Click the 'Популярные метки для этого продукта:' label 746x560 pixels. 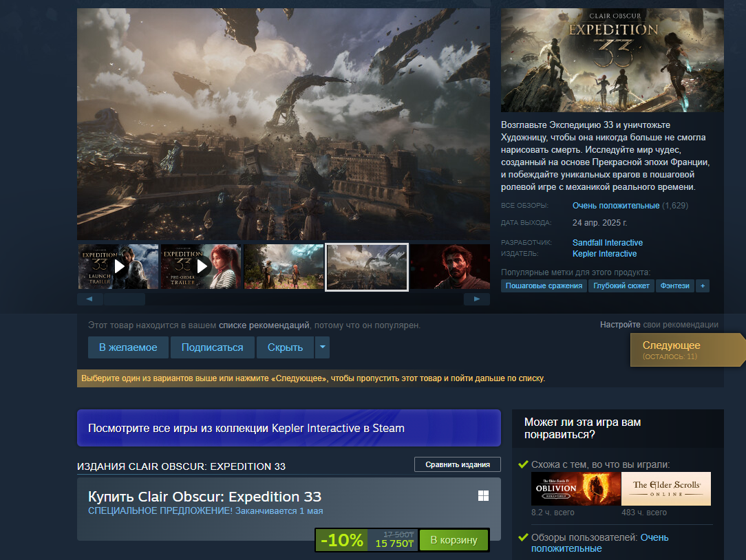(x=576, y=272)
